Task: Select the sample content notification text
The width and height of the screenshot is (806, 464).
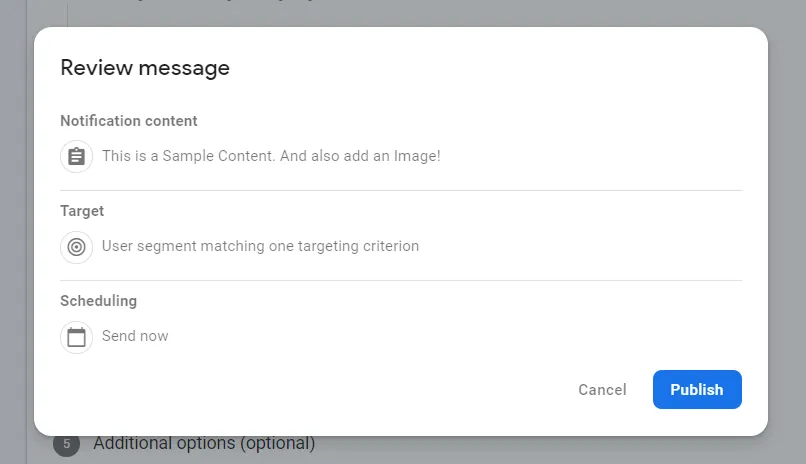Action: tap(271, 156)
